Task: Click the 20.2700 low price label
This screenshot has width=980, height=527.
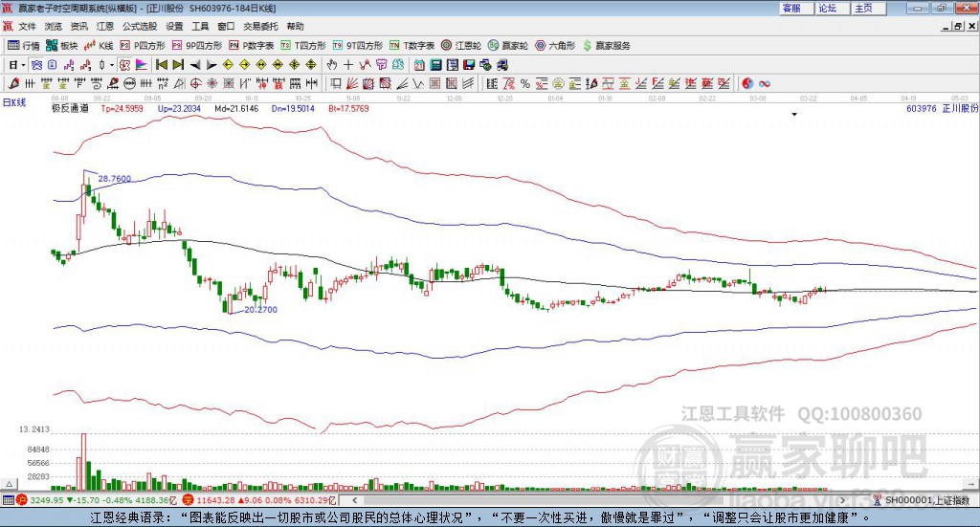Action: 260,310
